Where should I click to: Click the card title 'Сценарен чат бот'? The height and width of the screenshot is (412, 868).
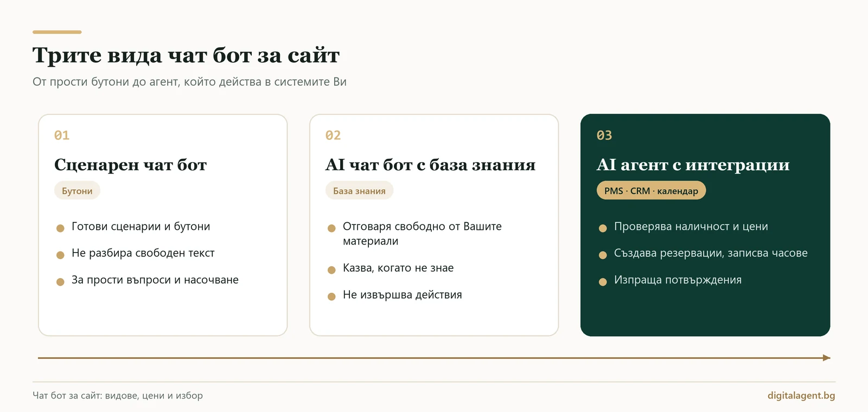tap(130, 165)
